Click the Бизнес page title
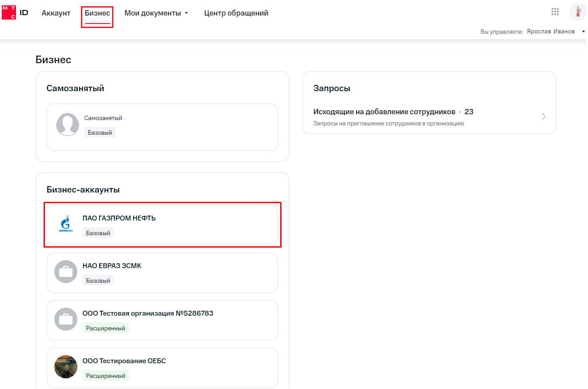The image size is (588, 389). pyautogui.click(x=53, y=60)
